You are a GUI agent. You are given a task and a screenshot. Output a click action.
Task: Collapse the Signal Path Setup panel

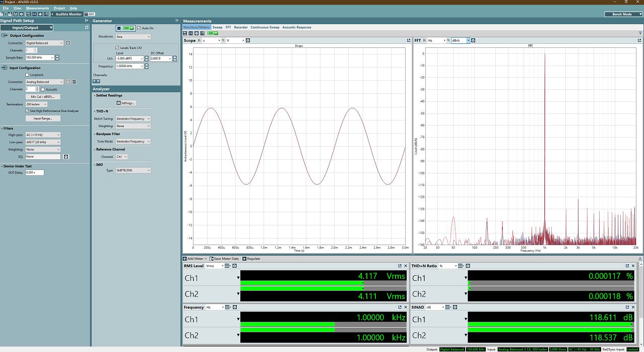point(87,21)
